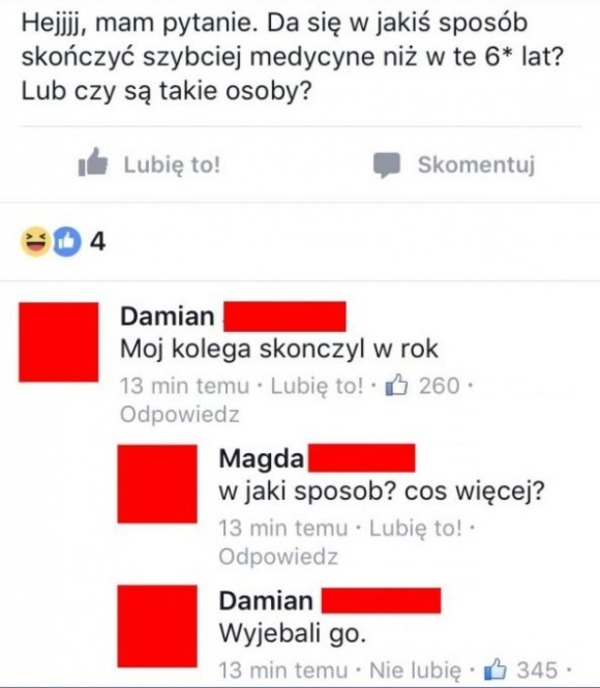Image resolution: width=600 pixels, height=688 pixels.
Task: Click the blue like reaction badge
Action: coord(67,242)
